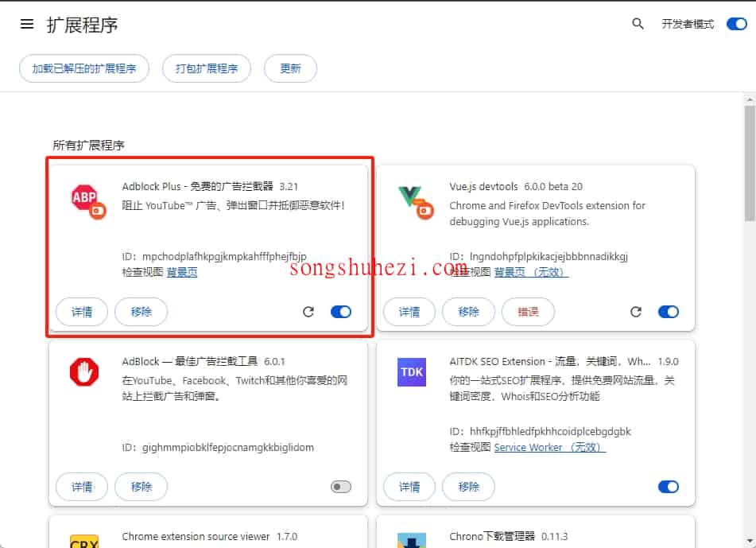This screenshot has height=548, width=756.
Task: Click 加载已解压的扩展程序 button
Action: (x=84, y=68)
